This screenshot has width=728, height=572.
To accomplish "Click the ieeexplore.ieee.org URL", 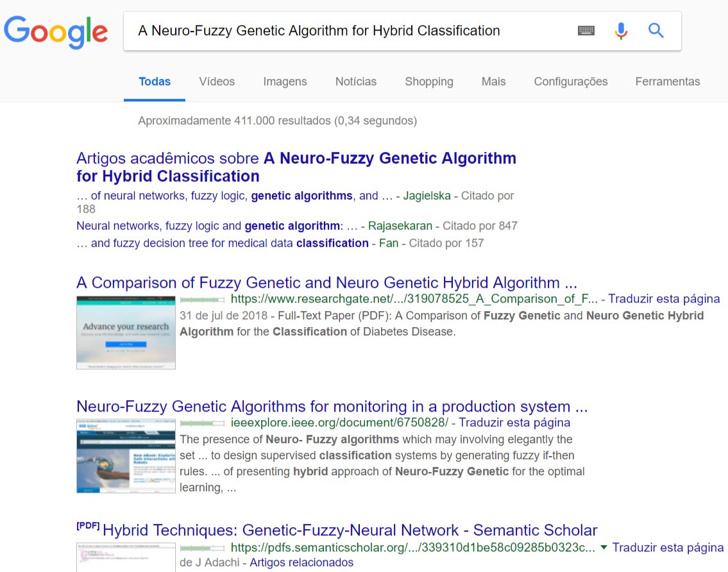I will [x=339, y=423].
